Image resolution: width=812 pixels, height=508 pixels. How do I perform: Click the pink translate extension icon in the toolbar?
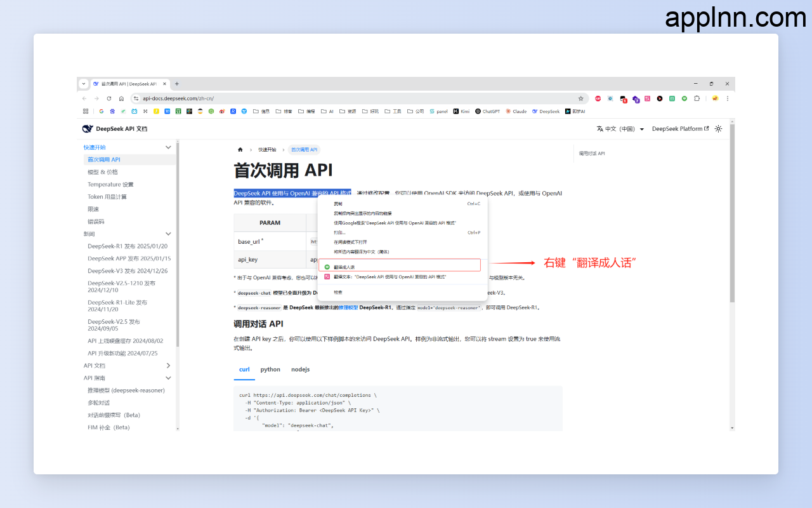point(647,98)
